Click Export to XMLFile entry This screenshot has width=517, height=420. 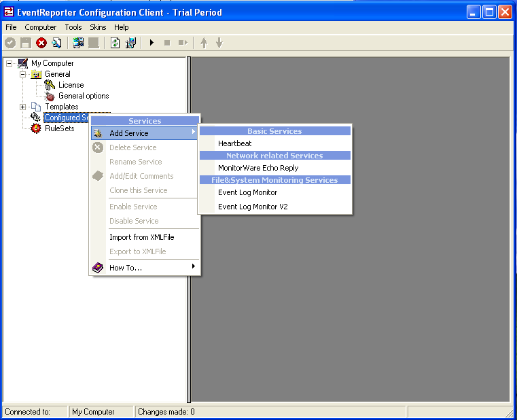coord(145,251)
